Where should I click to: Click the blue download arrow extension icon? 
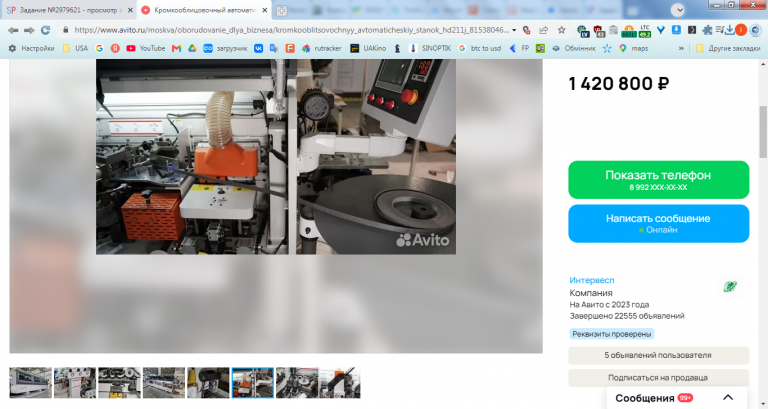(x=676, y=30)
